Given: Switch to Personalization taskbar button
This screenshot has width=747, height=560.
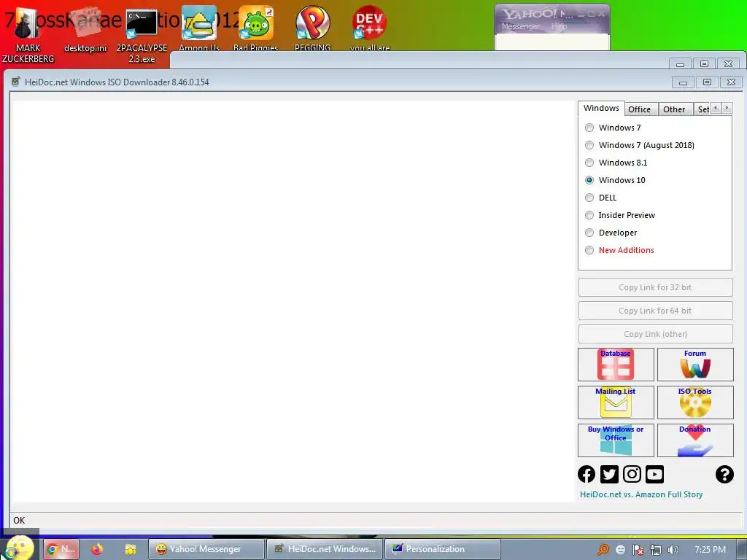Looking at the screenshot, I should [x=443, y=549].
